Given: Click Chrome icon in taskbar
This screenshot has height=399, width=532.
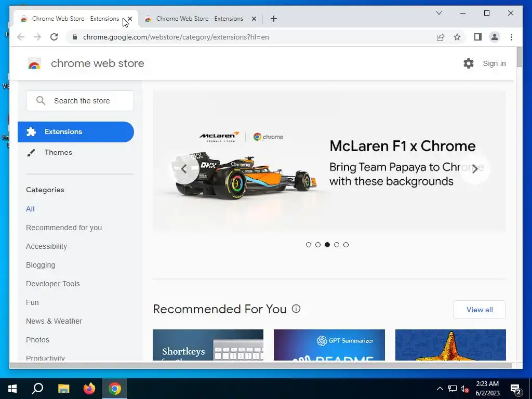Looking at the screenshot, I should point(115,389).
